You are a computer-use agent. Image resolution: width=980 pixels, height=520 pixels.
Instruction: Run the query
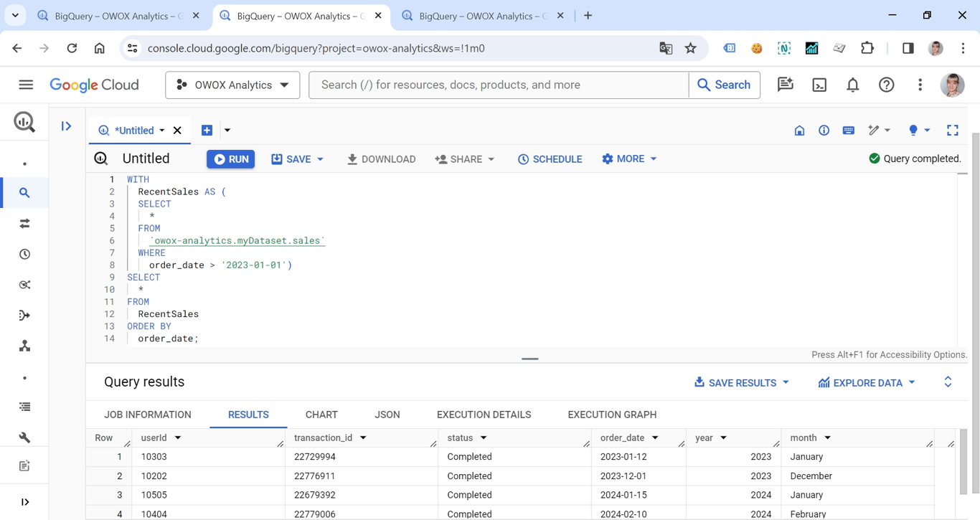(x=231, y=159)
